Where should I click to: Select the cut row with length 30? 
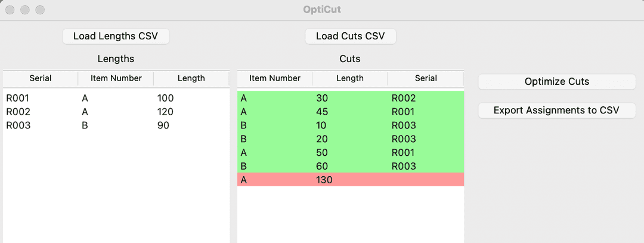350,98
